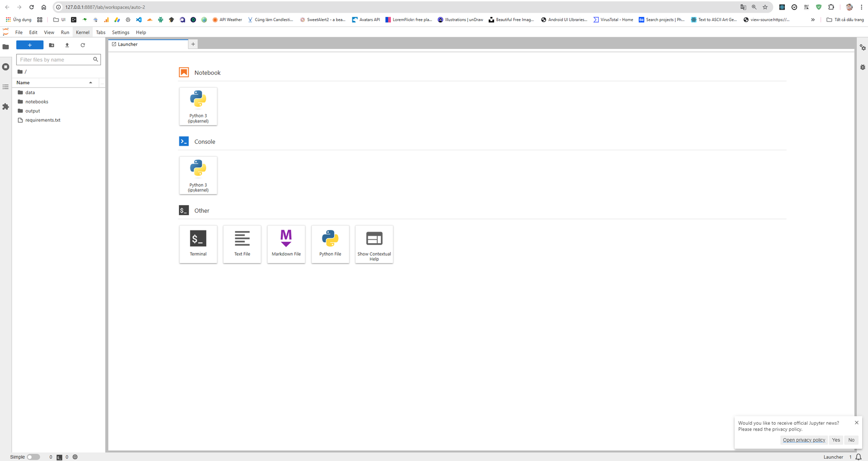
Task: Select requirements.txt file
Action: pos(58,120)
